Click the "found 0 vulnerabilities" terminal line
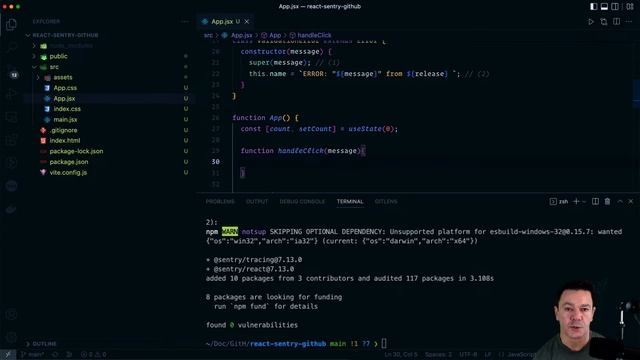 252,325
